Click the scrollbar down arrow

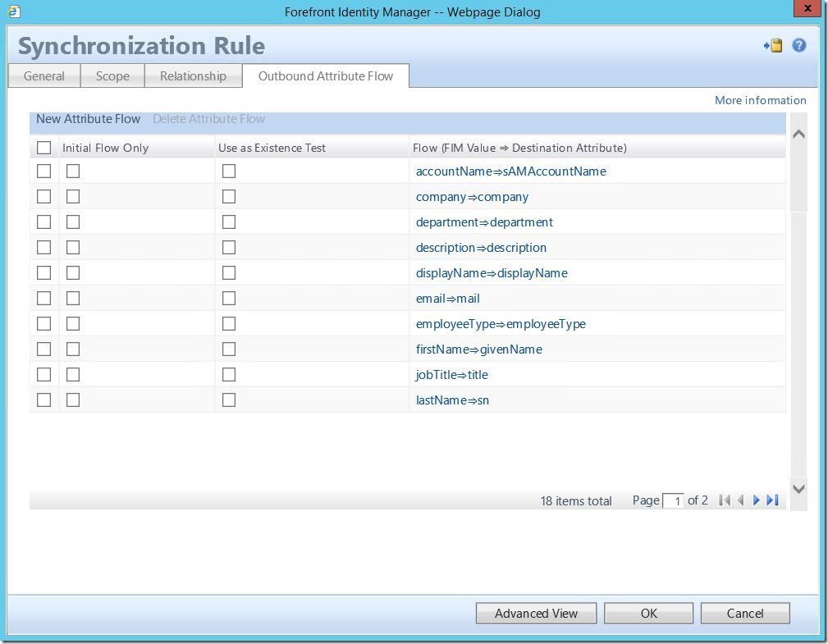coord(799,489)
